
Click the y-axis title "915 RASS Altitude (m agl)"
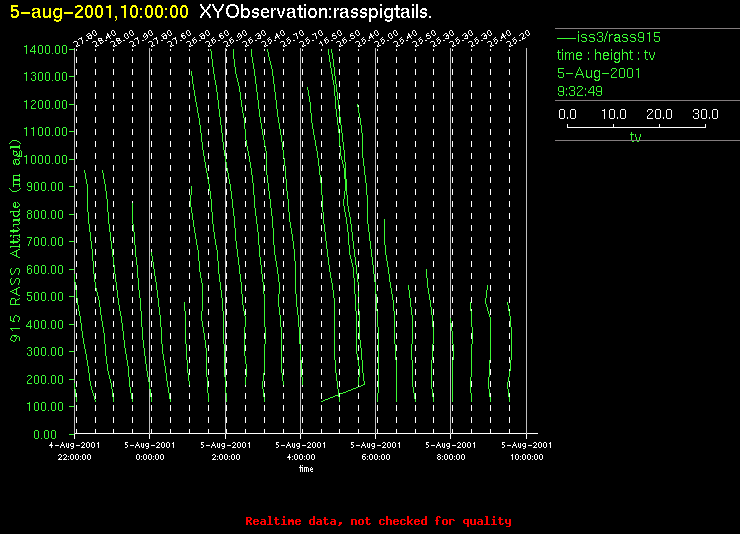tap(16, 241)
